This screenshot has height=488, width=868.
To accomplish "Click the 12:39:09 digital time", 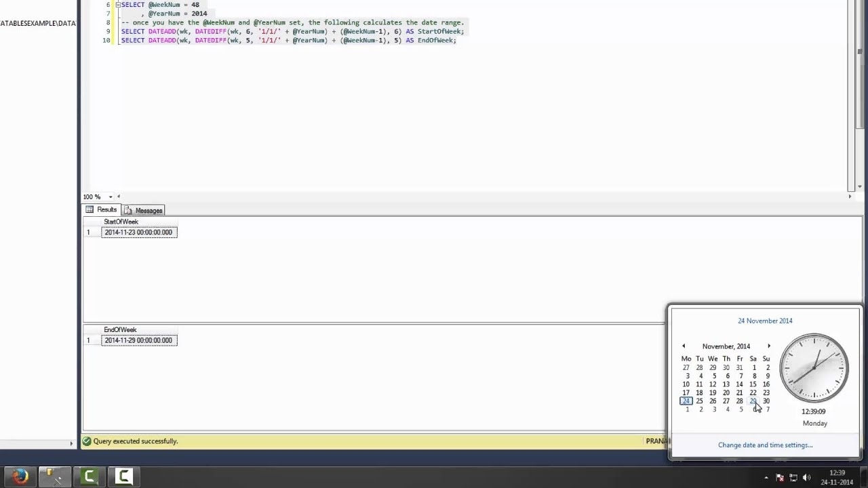I will (x=814, y=411).
